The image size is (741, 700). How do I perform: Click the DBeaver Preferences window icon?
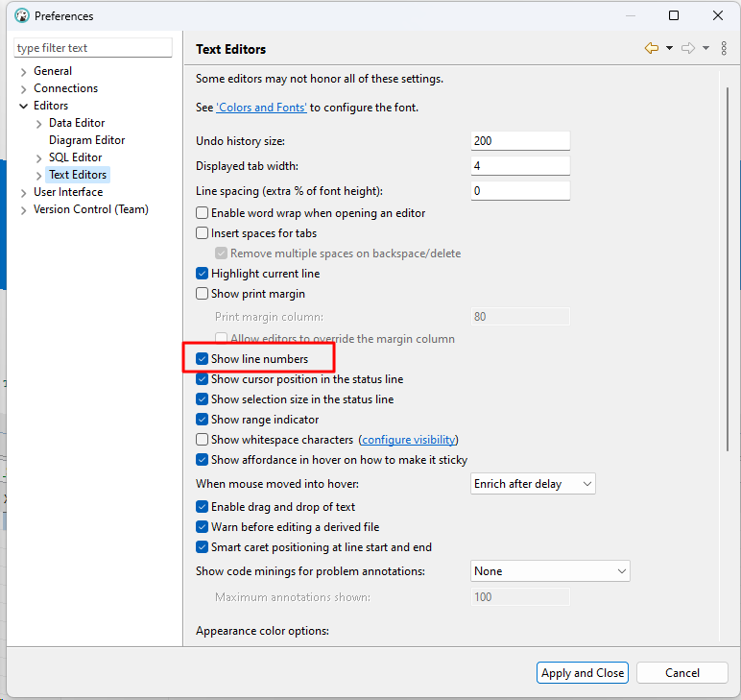[22, 16]
